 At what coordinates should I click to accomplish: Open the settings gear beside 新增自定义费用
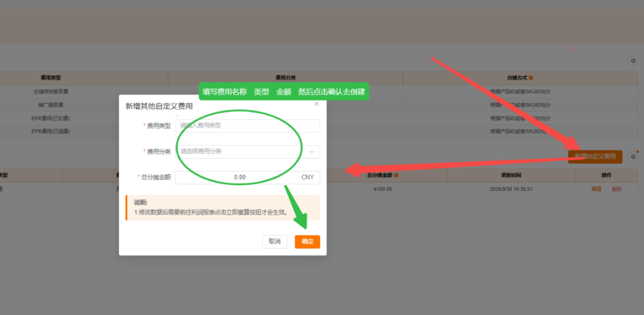coord(633,156)
